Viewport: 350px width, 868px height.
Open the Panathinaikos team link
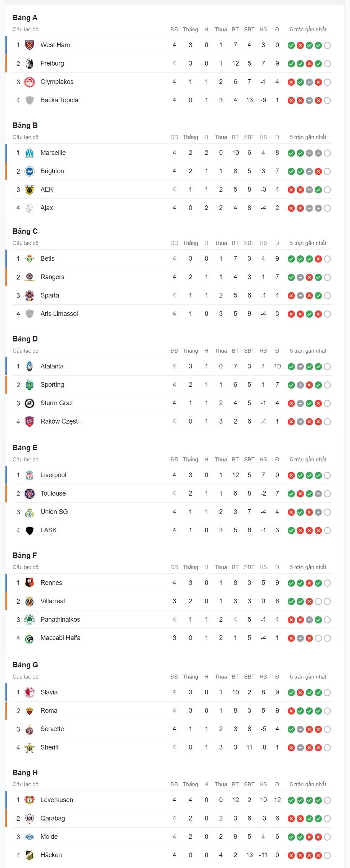point(60,619)
